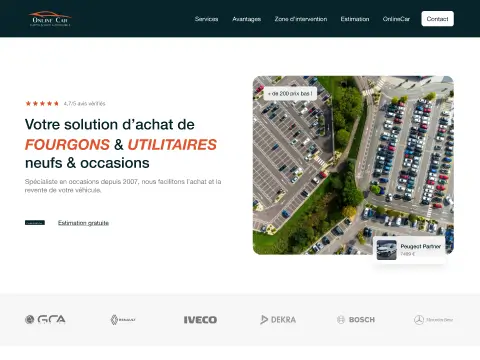Click the GCA partner logo
The image size is (480, 360).
(45, 320)
